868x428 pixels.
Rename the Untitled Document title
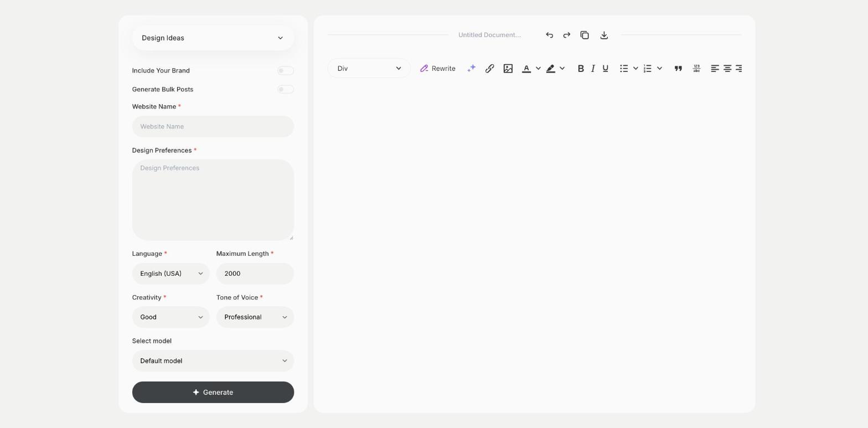click(489, 35)
